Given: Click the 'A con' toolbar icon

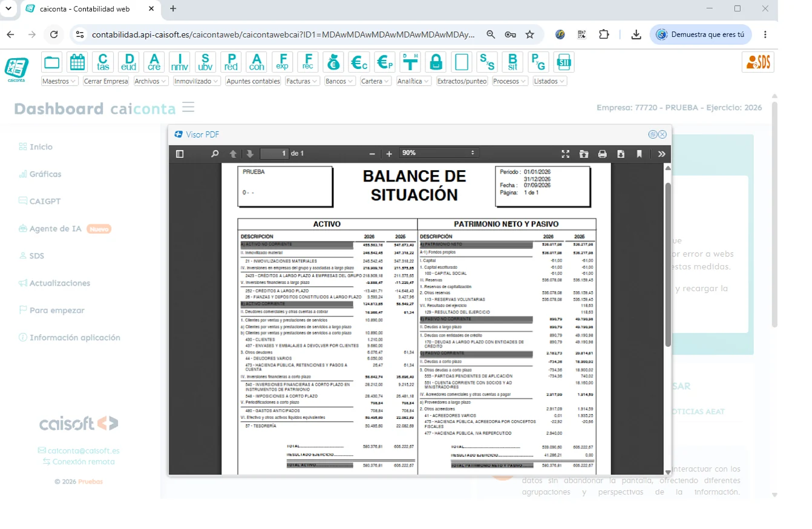Looking at the screenshot, I should tap(257, 62).
